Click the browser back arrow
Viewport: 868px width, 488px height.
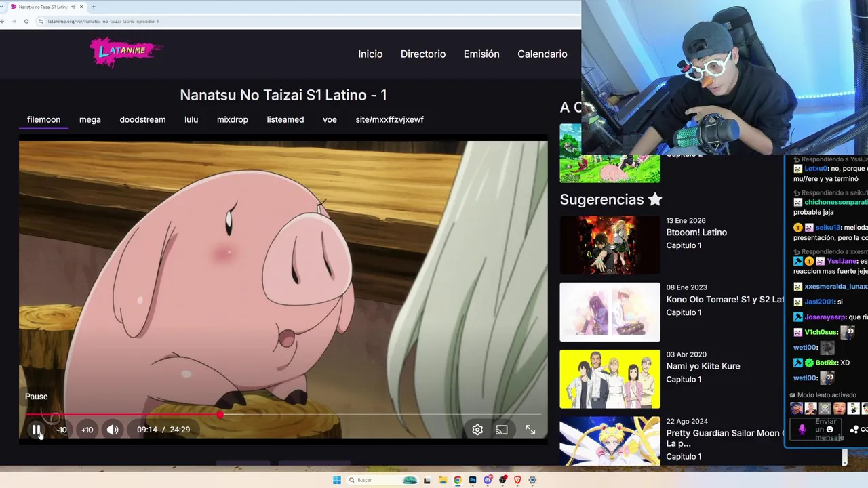3,21
